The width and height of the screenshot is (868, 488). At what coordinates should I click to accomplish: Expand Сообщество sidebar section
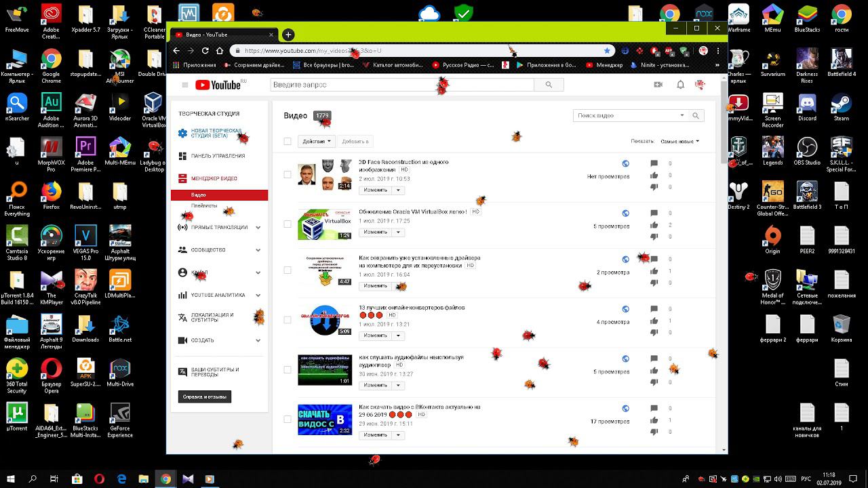pos(258,250)
